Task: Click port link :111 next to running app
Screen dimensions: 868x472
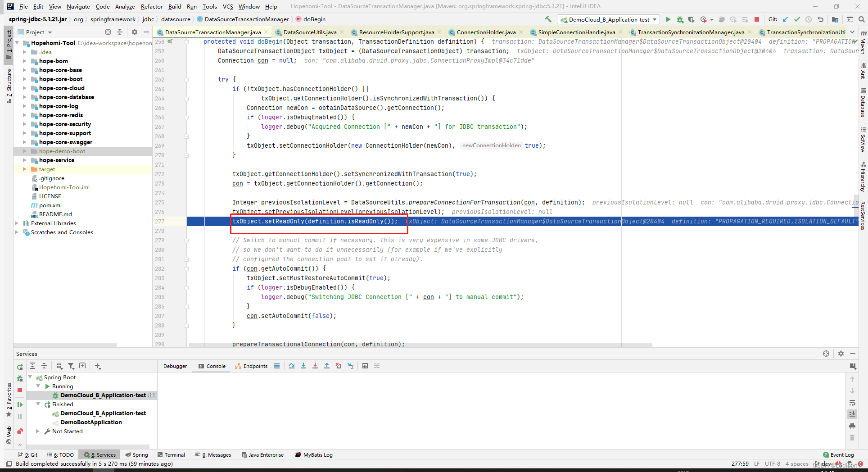Action: click(x=153, y=395)
